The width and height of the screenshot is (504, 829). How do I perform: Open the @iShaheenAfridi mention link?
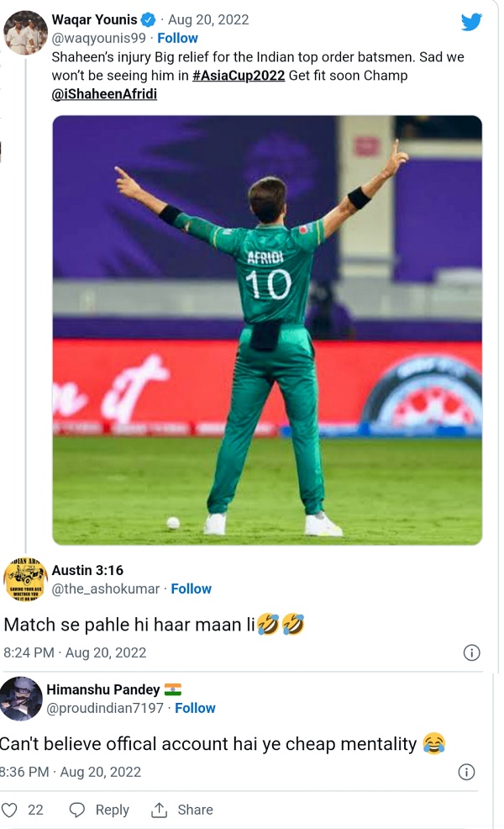click(104, 94)
